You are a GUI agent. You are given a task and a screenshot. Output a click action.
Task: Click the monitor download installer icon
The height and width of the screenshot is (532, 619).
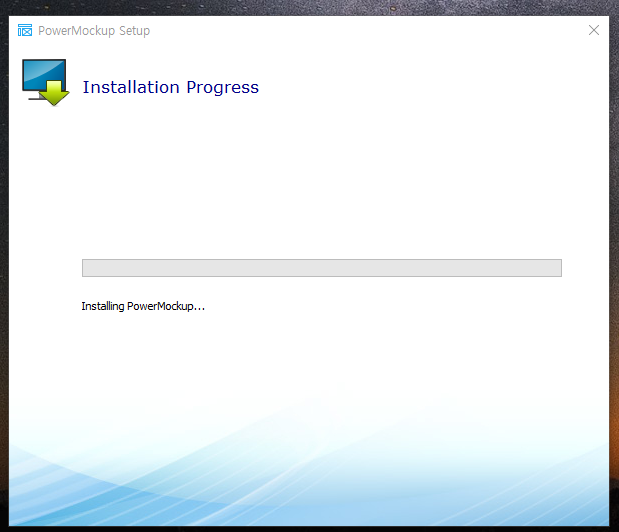(45, 82)
